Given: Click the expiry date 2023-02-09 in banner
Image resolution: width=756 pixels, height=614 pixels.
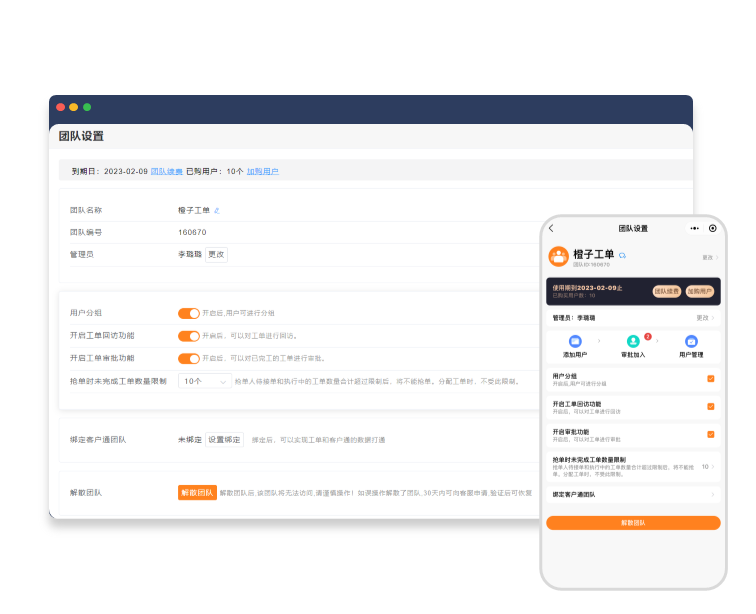Looking at the screenshot, I should [x=126, y=172].
